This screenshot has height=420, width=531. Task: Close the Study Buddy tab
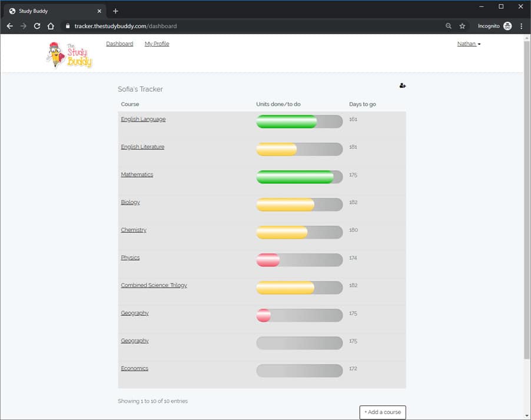click(99, 11)
